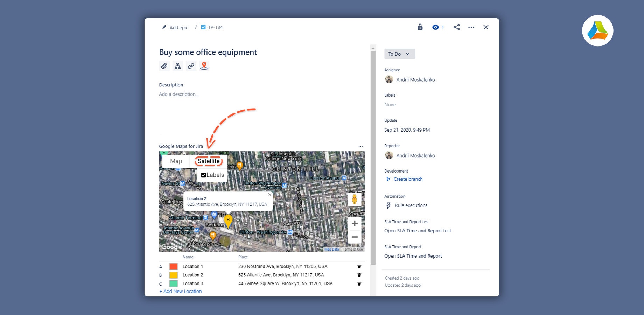Switch to the Map view tab
The height and width of the screenshot is (315, 644).
click(x=176, y=161)
